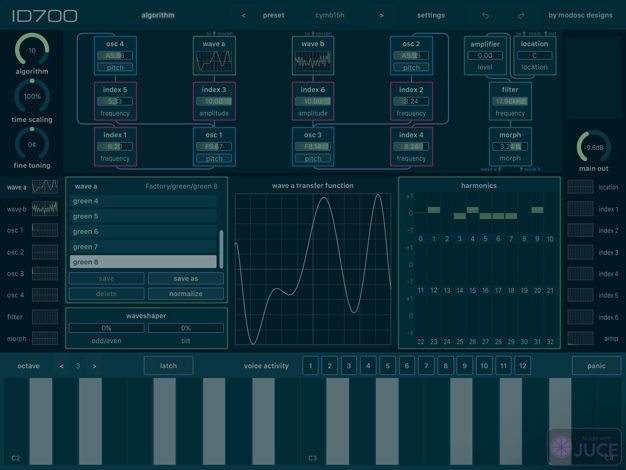Toggle voice activity slot 12
The image size is (626, 470).
coord(520,366)
